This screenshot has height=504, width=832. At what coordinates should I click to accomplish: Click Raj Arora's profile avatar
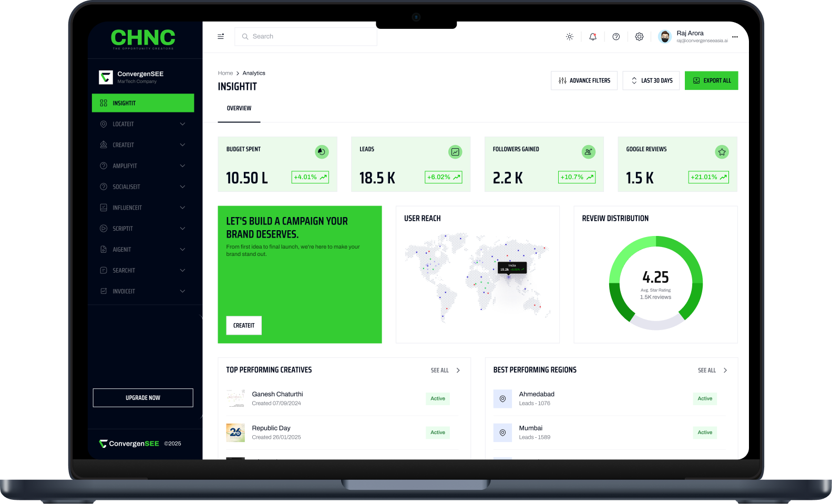tap(665, 36)
